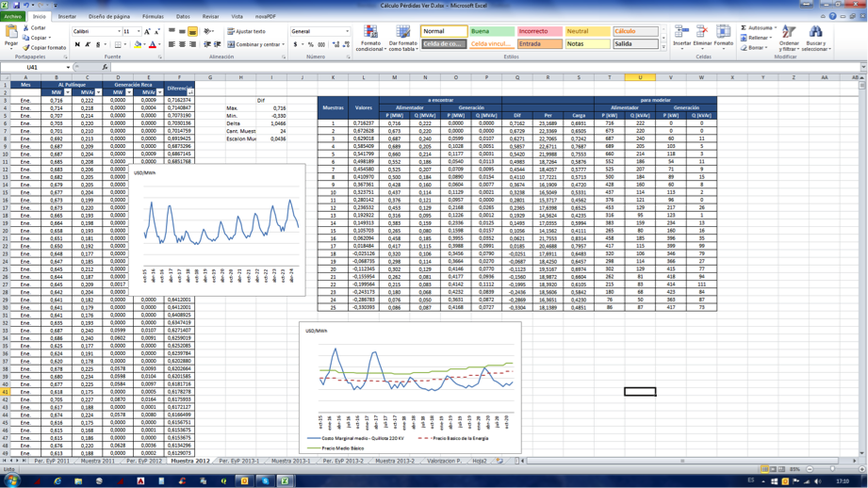Switch to Valorizacion P. sheet tab

443,462
